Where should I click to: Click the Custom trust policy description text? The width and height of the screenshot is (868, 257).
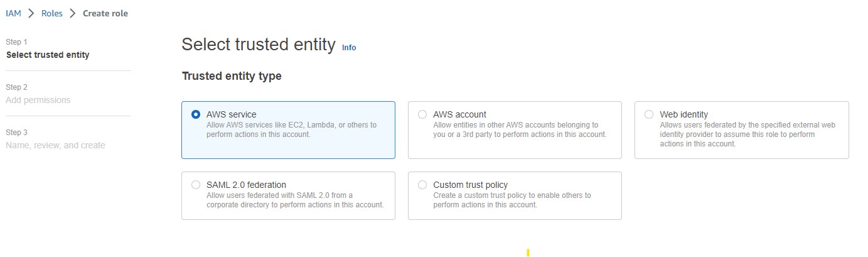(x=512, y=200)
